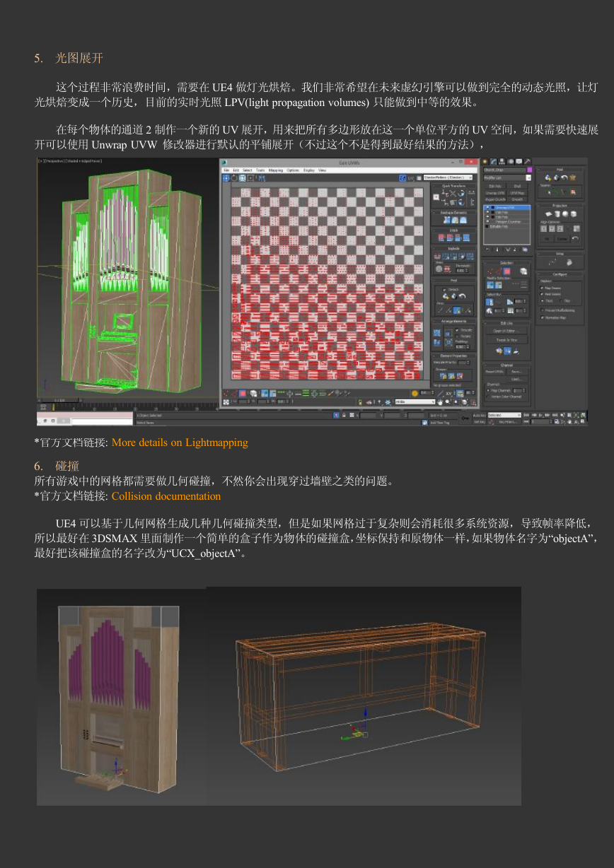Image resolution: width=614 pixels, height=868 pixels.
Task: Toggle the Prevent Reflattening checkbox
Action: click(543, 310)
